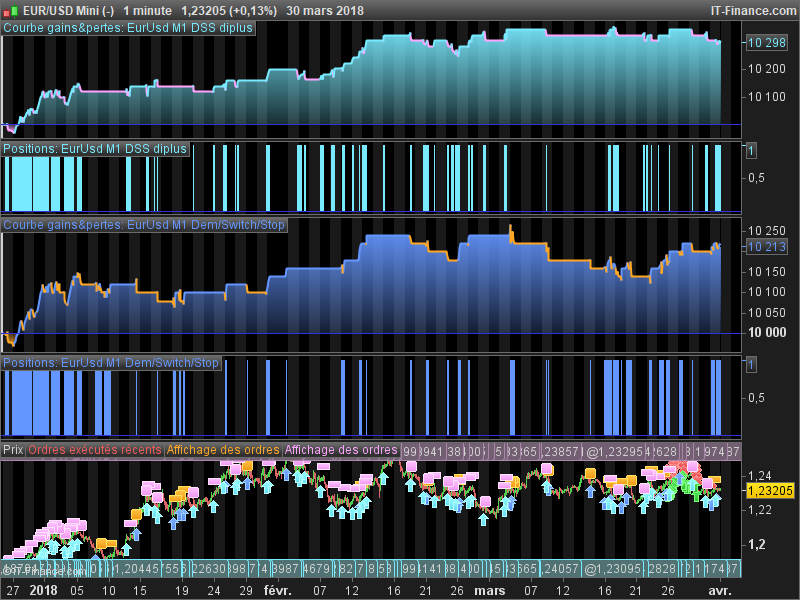Click the bold 1,2 price scale value

[757, 544]
